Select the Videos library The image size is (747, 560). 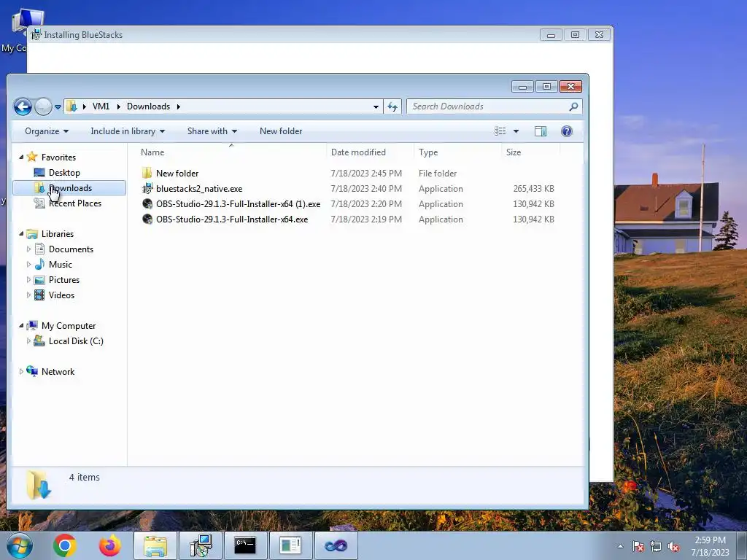coord(61,295)
